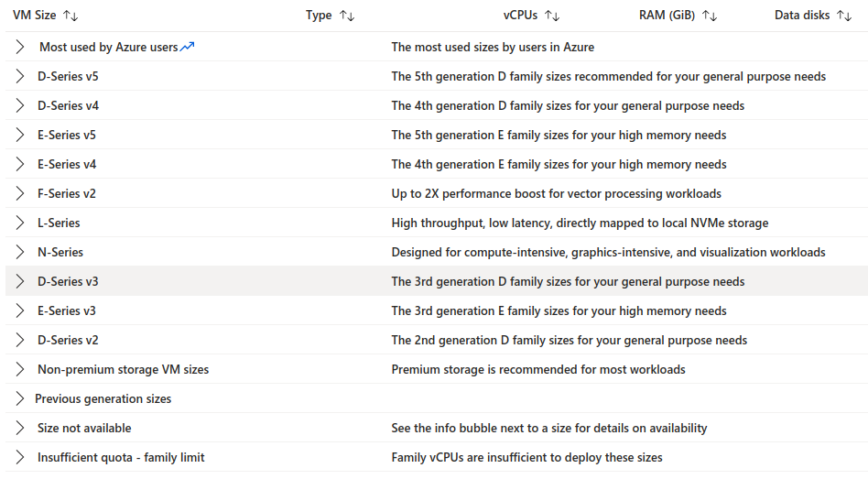Sort by VM Size column arrows
Viewport: 868px width, 479px height.
(71, 16)
